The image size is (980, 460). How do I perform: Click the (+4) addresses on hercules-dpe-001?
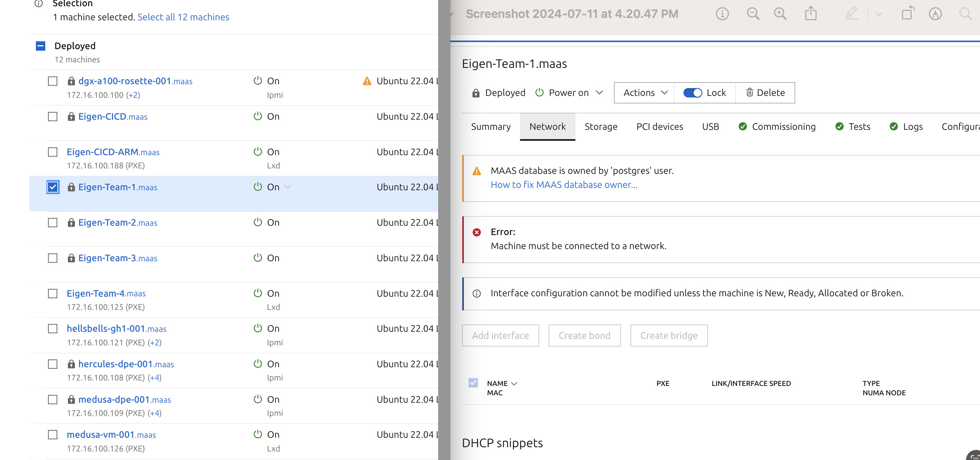[154, 378]
